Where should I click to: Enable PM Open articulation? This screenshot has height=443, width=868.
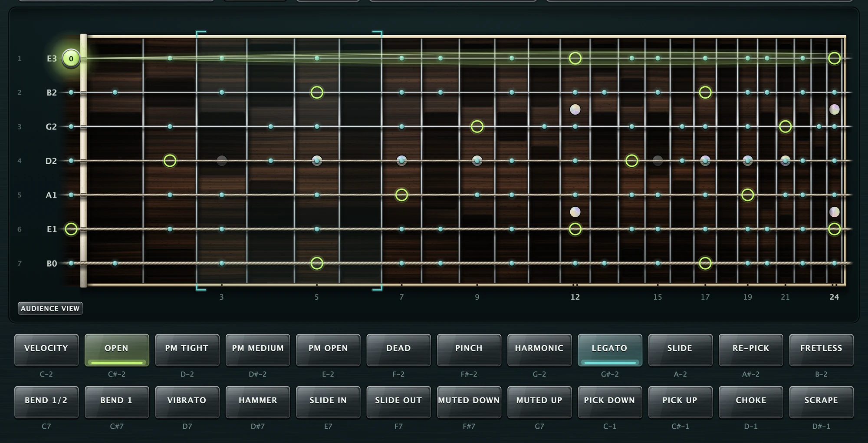[x=328, y=350]
